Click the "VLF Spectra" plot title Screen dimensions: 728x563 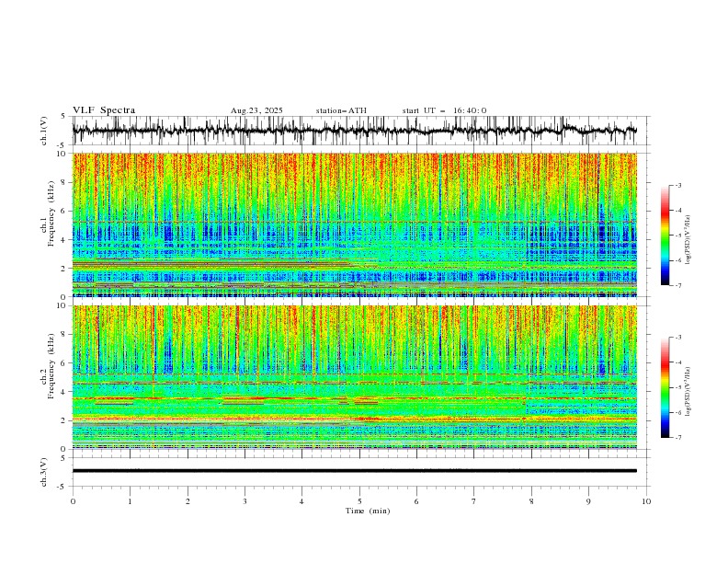click(x=104, y=110)
